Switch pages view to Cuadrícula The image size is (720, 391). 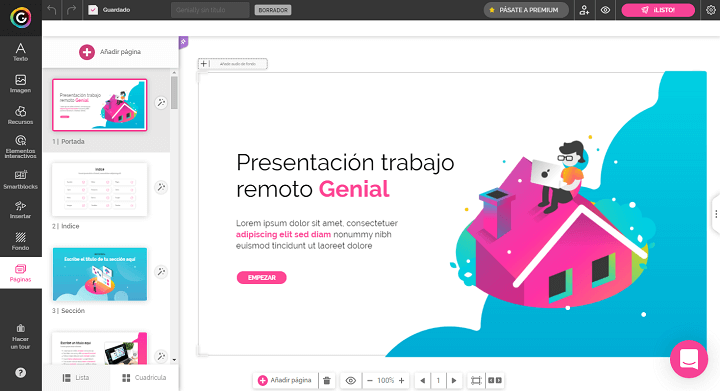144,378
